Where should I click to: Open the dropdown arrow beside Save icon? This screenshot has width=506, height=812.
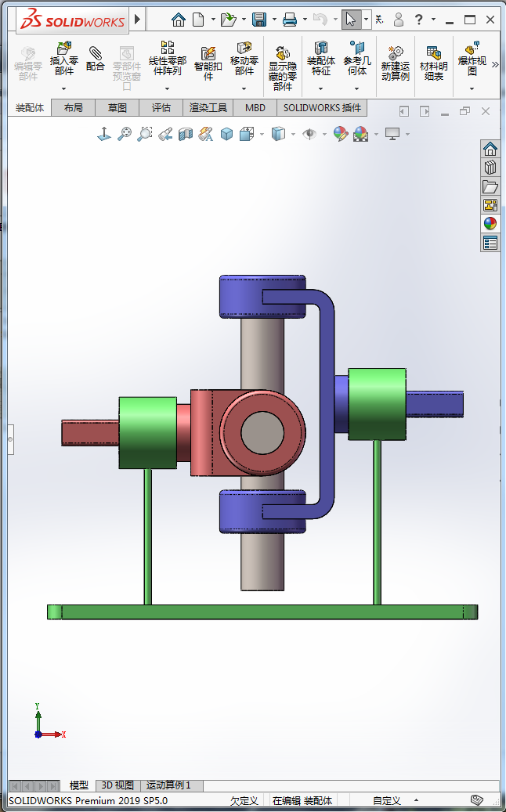tap(273, 20)
